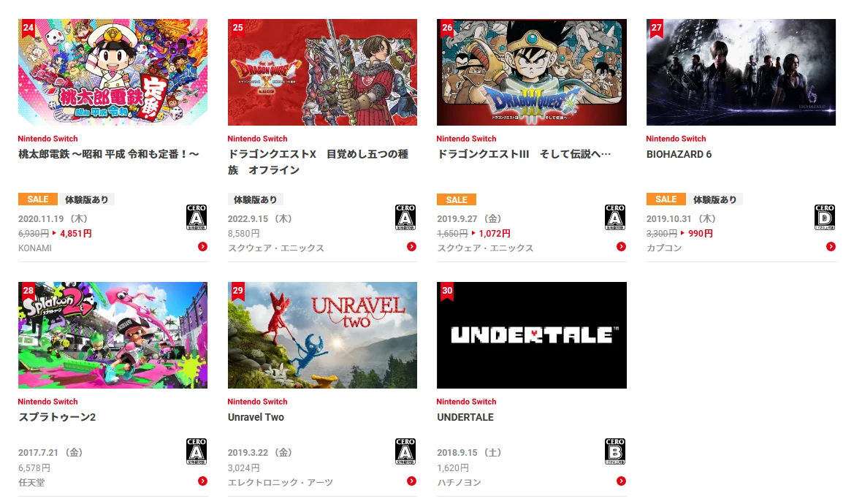Click the BIOHAZARD 6 title link

coord(679,155)
